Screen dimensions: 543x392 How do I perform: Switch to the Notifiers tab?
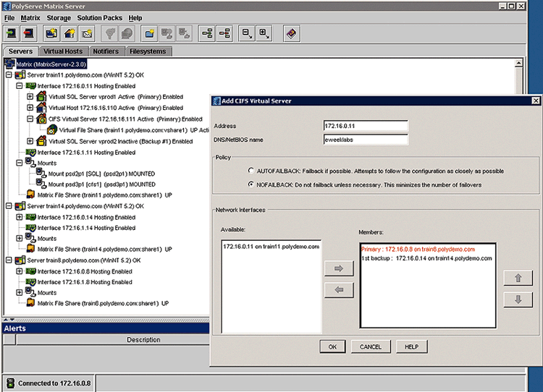tap(106, 51)
